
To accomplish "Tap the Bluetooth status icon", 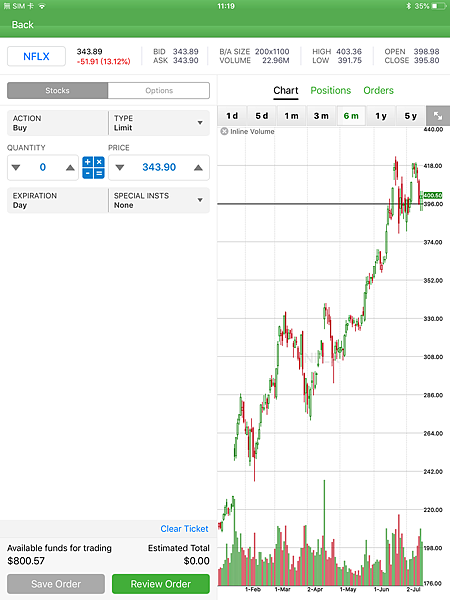I will (x=408, y=6).
